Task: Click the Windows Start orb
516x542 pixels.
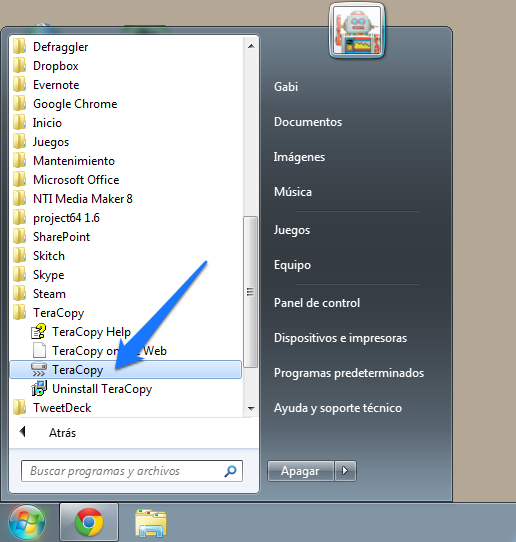Action: point(27,522)
